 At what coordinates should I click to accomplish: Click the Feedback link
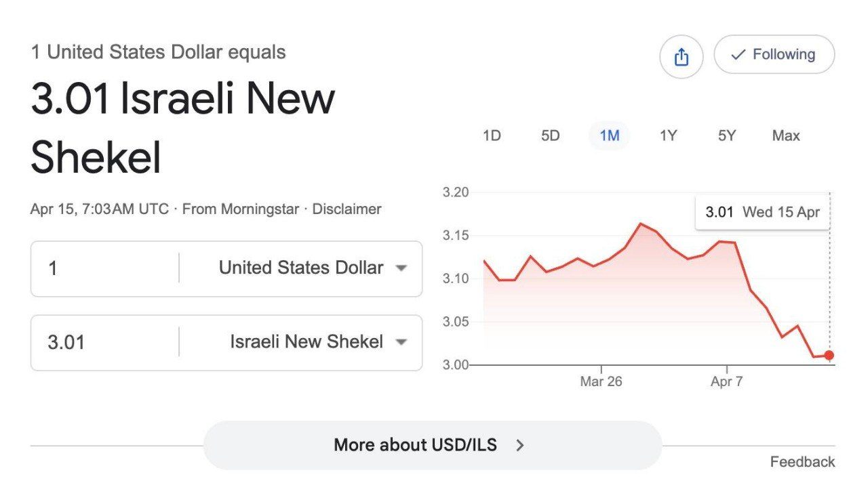coord(802,462)
